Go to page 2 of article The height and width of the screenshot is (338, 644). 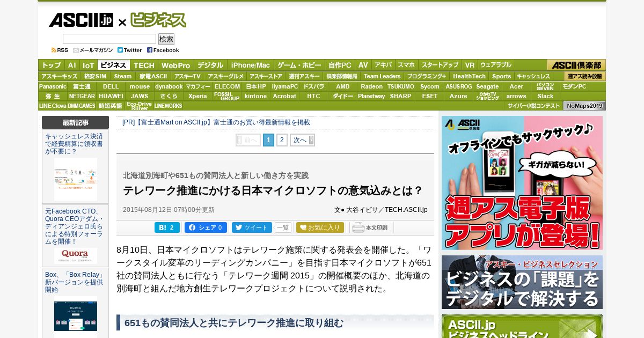282,140
